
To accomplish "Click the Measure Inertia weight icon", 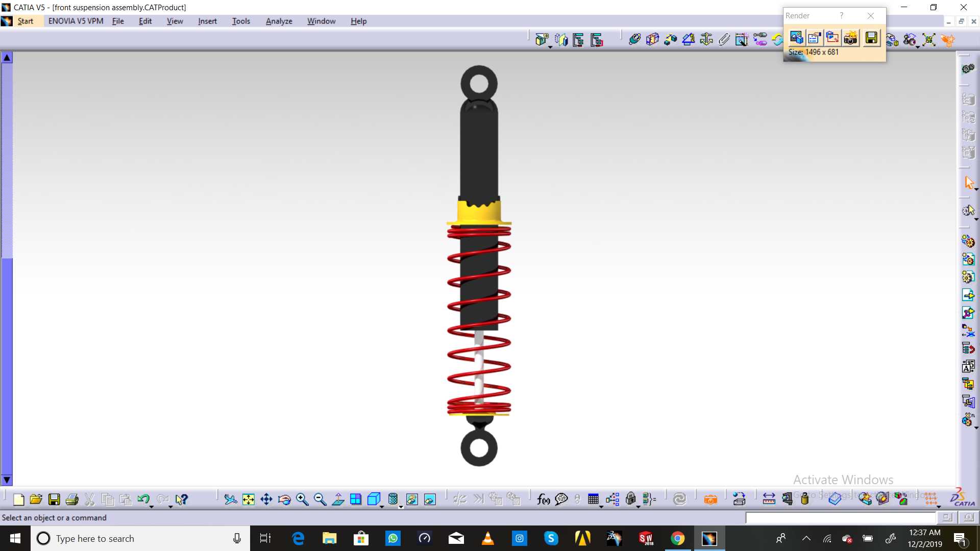I will (x=805, y=499).
